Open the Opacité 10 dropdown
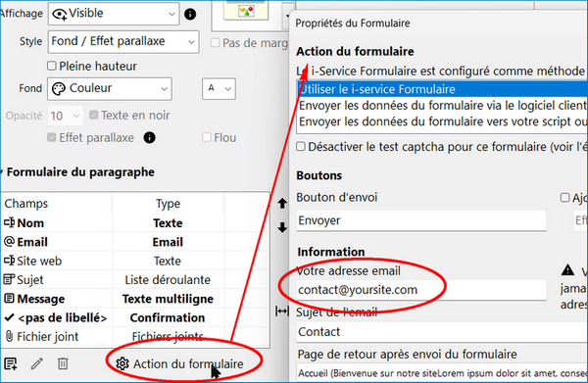 66,116
